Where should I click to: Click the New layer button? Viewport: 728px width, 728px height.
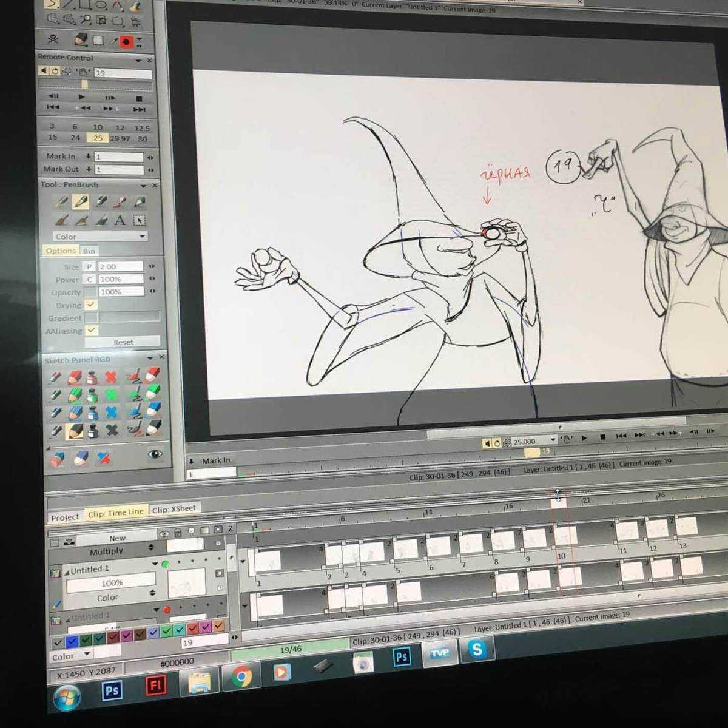point(117,538)
